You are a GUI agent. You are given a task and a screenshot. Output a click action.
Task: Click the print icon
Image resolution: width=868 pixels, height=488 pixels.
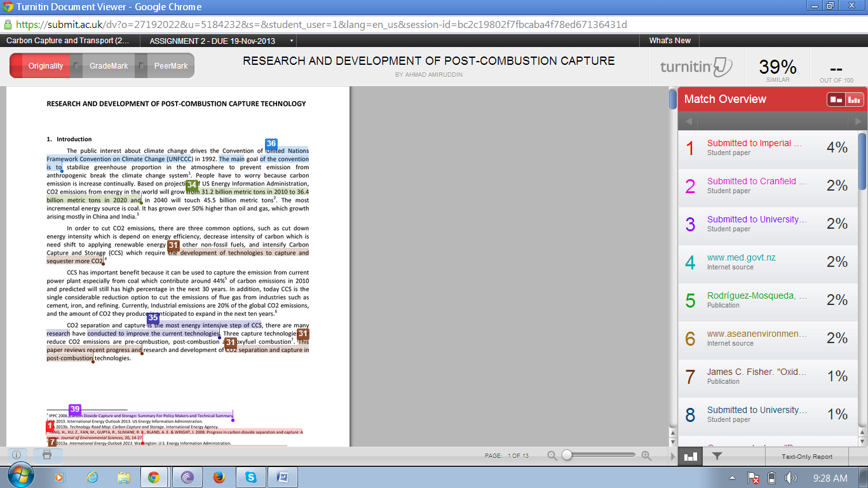[x=47, y=455]
